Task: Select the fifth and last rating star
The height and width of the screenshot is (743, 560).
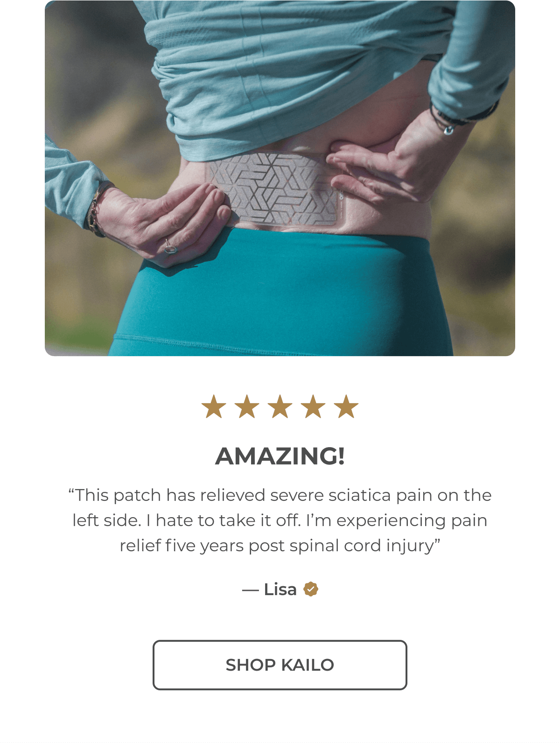Action: [346, 406]
